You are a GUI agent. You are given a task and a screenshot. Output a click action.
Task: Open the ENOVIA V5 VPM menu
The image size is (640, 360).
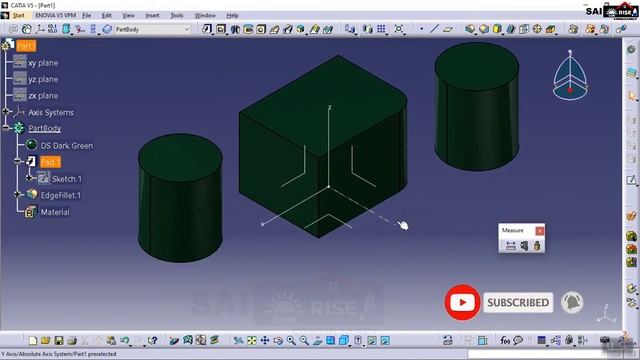pos(56,16)
